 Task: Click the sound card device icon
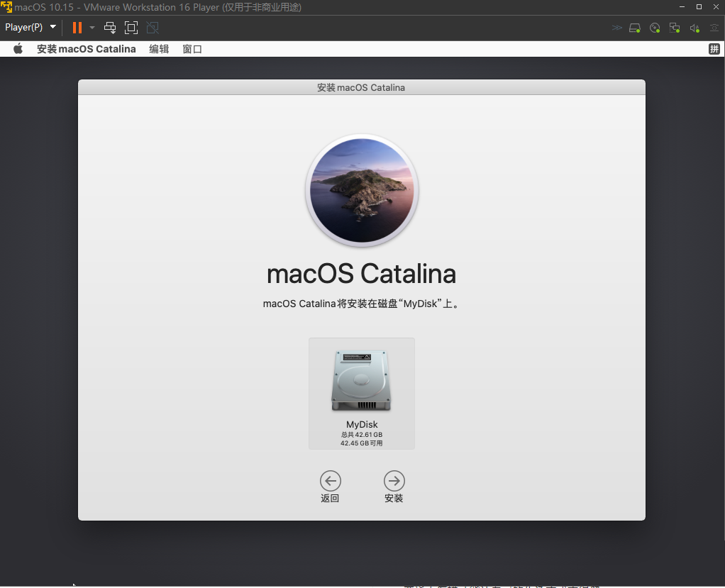click(x=694, y=28)
